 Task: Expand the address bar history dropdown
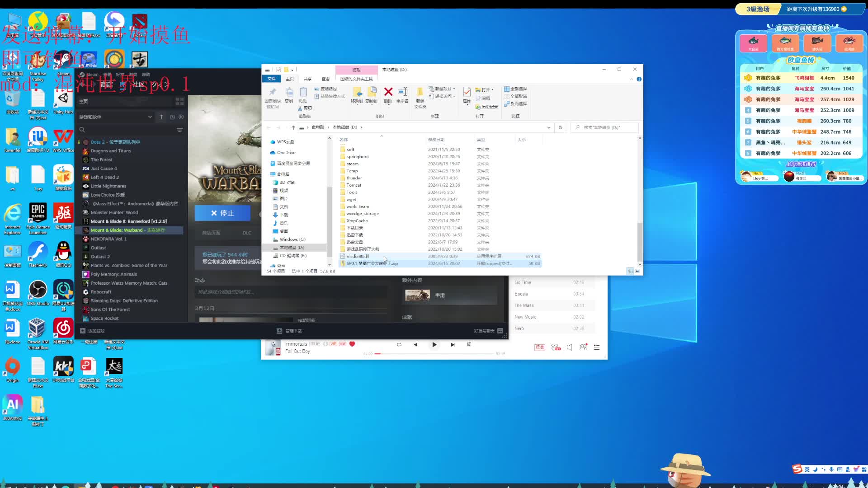549,127
